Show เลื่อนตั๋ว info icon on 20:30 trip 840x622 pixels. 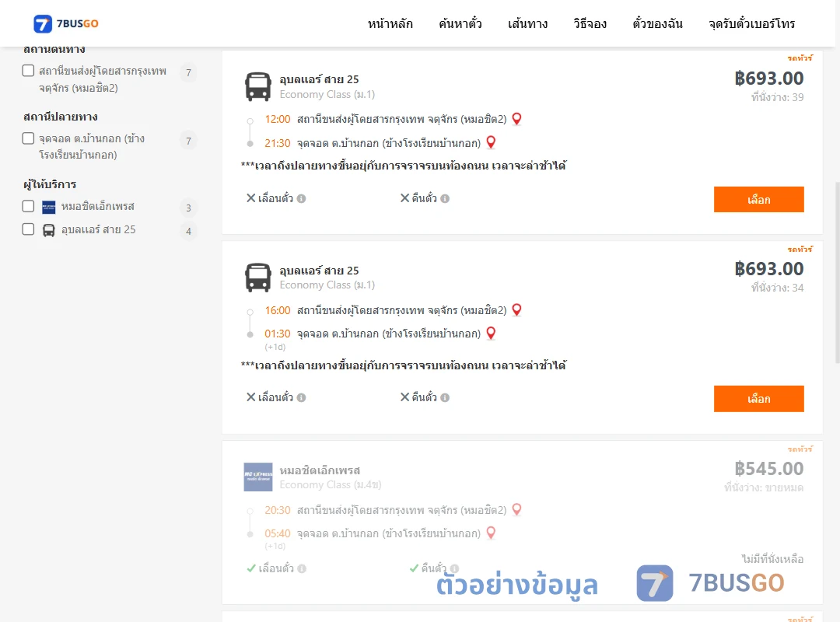tap(302, 569)
